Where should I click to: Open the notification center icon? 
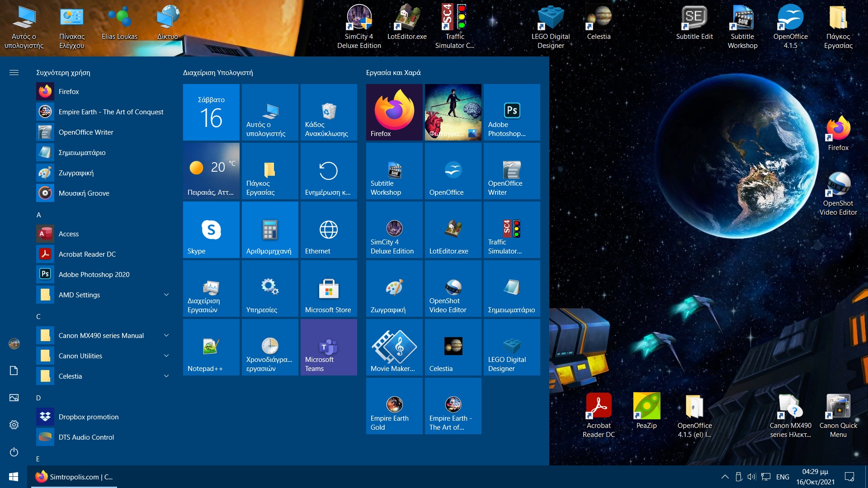[x=849, y=477]
